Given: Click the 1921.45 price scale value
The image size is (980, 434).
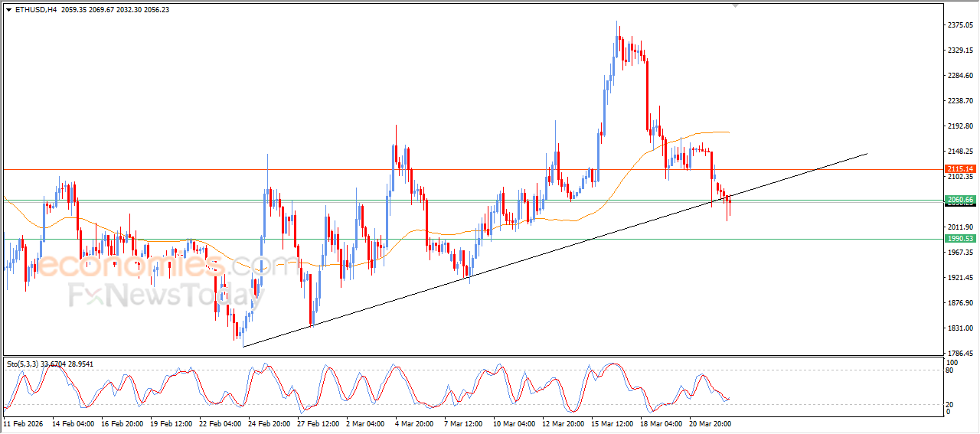Looking at the screenshot, I should [960, 278].
